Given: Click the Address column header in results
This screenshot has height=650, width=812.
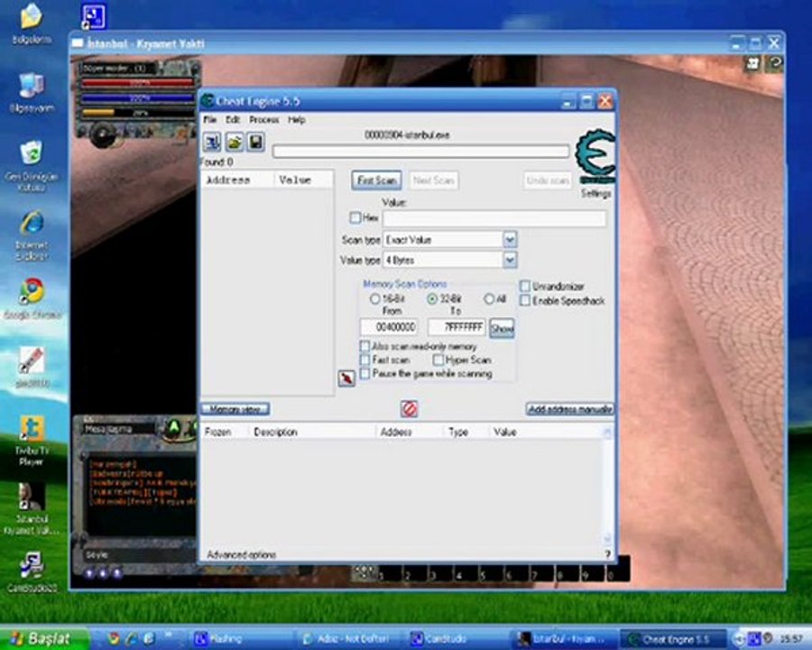Looking at the screenshot, I should tap(236, 180).
